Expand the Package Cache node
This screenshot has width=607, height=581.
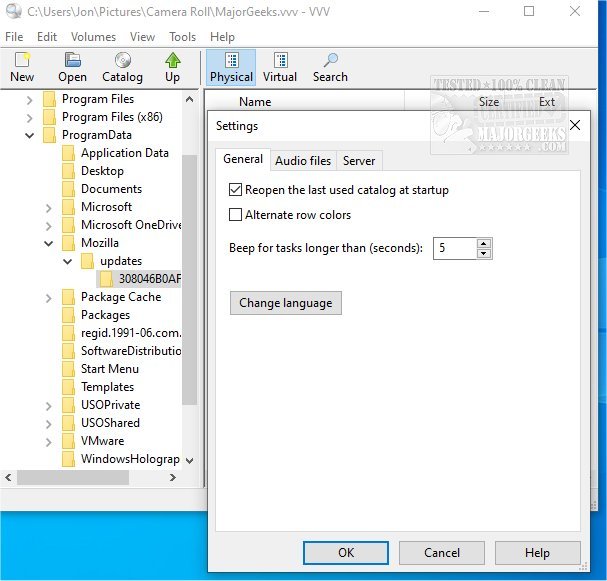(48, 298)
